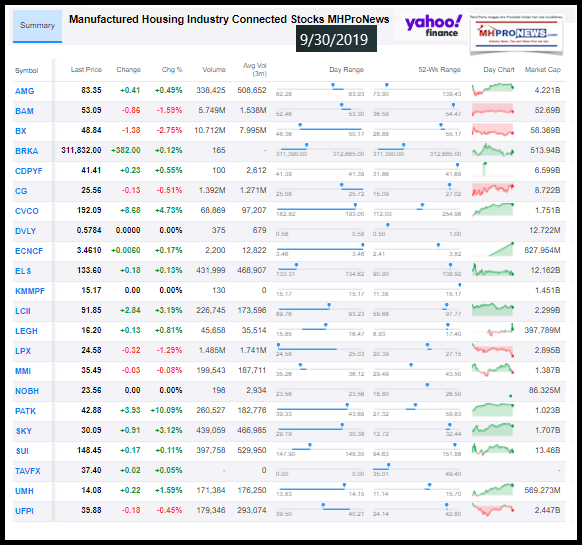
Task: Open the DVLY ticker link
Action: [26, 231]
